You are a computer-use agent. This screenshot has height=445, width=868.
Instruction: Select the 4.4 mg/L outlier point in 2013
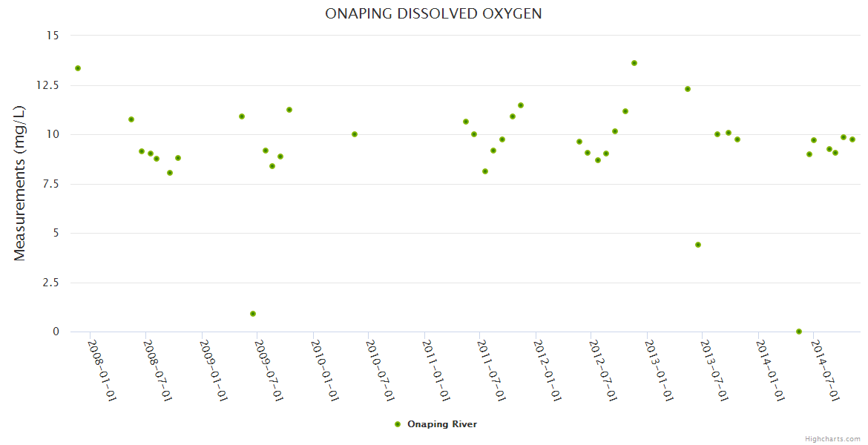coord(698,245)
